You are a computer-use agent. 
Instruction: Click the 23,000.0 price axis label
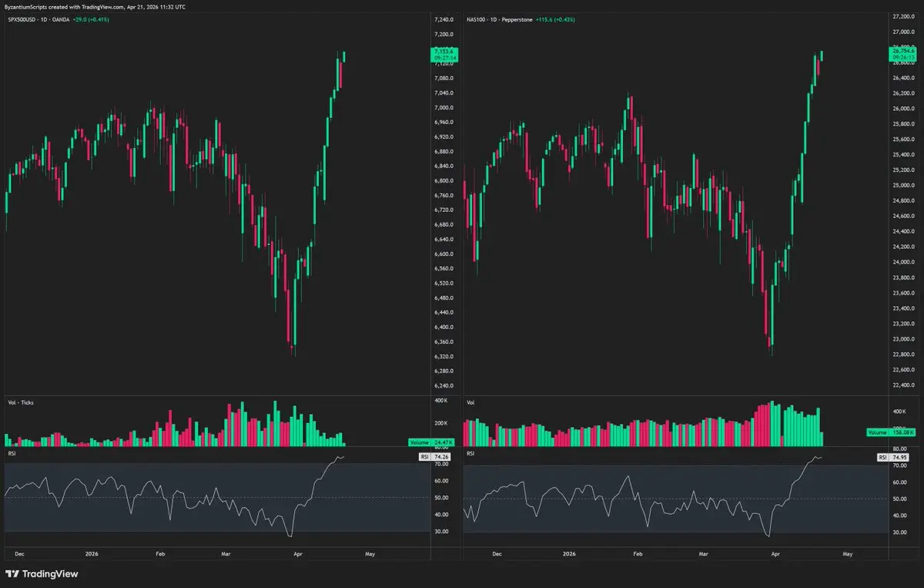[902, 339]
